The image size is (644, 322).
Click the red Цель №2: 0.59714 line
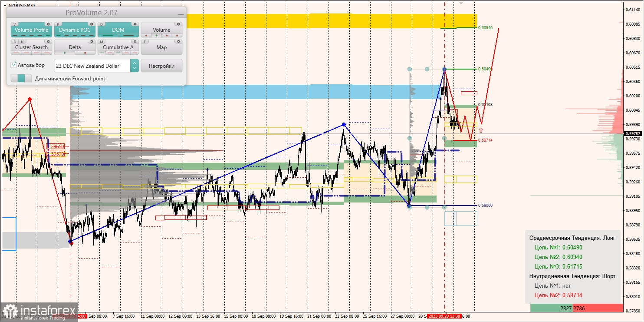point(558,295)
